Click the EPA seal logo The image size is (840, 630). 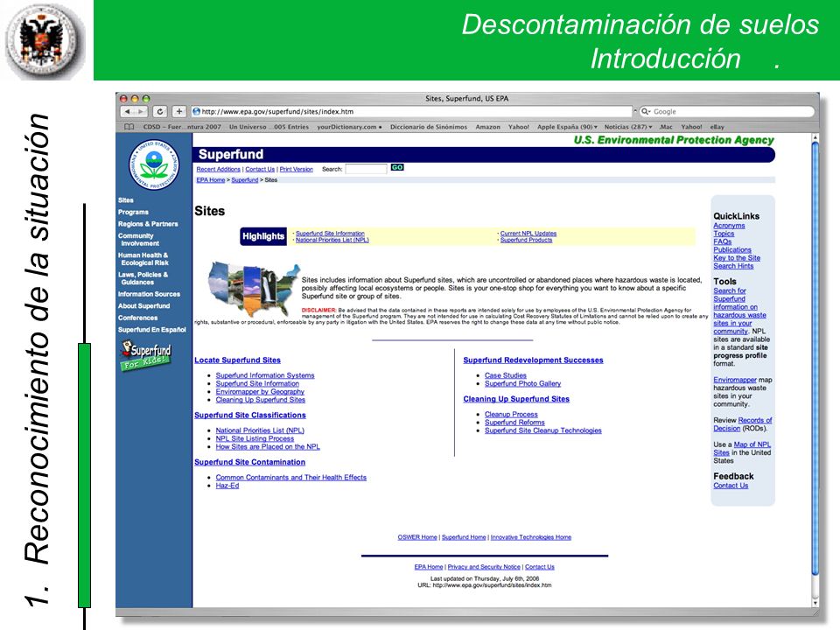[154, 164]
